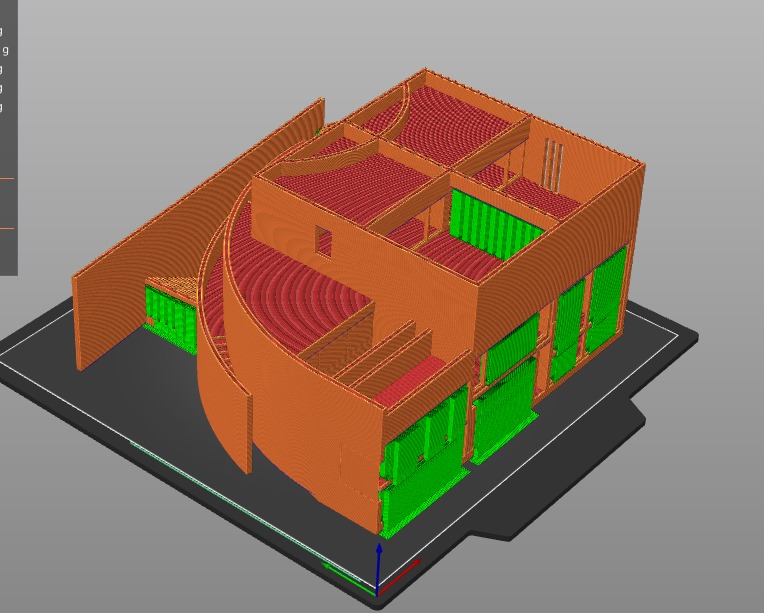
Task: Click the blue Z-axis arrow
Action: [x=379, y=565]
